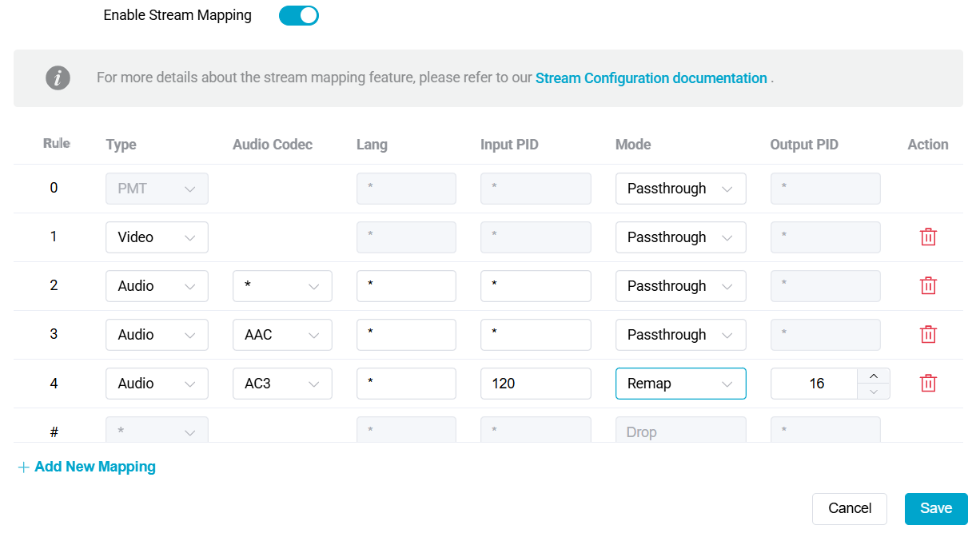
Task: Click the Save button
Action: click(x=936, y=509)
